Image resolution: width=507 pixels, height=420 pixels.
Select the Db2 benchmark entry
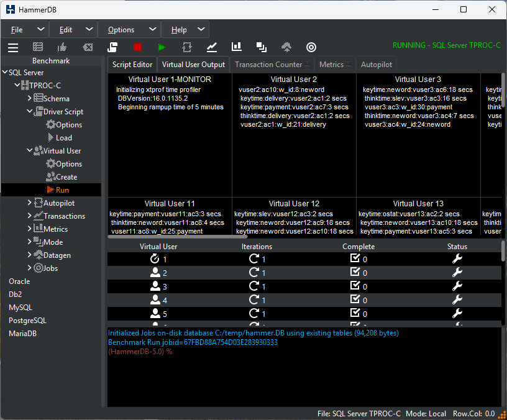point(15,294)
